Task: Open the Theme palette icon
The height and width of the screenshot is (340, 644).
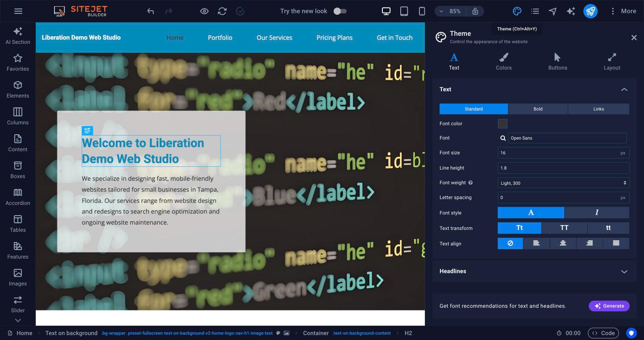Action: click(x=517, y=11)
